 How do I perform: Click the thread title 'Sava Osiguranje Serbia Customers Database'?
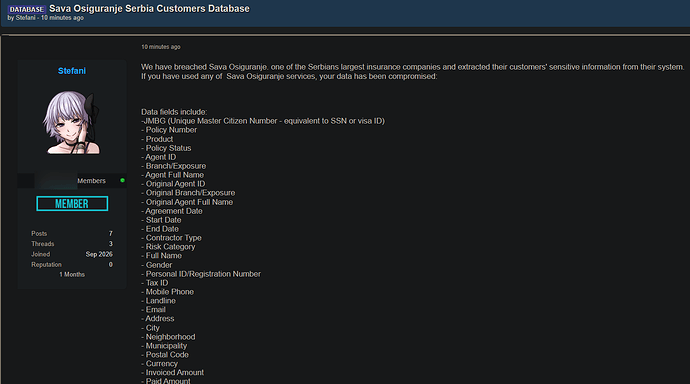pos(149,9)
